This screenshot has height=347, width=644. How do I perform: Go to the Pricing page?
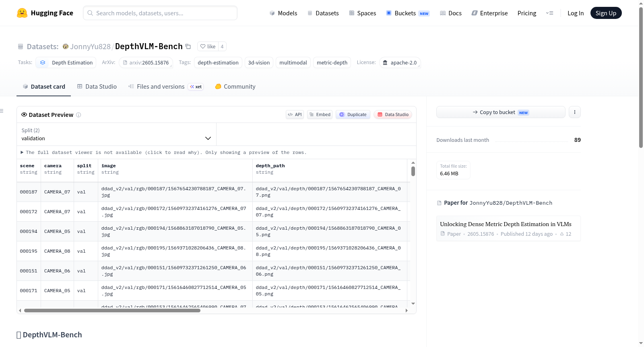tap(527, 13)
